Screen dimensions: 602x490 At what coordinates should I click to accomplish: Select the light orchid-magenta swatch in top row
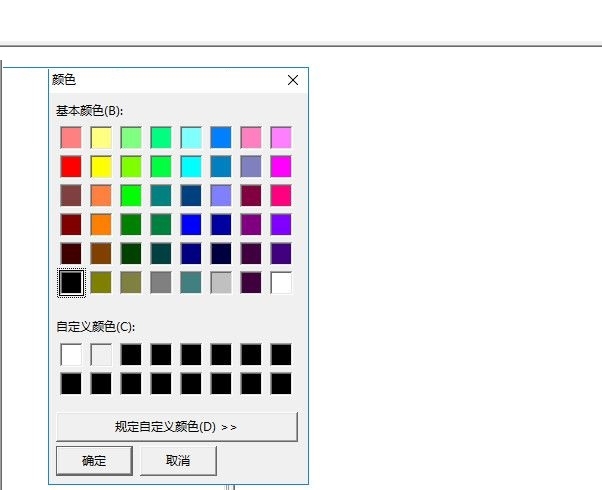pyautogui.click(x=281, y=137)
